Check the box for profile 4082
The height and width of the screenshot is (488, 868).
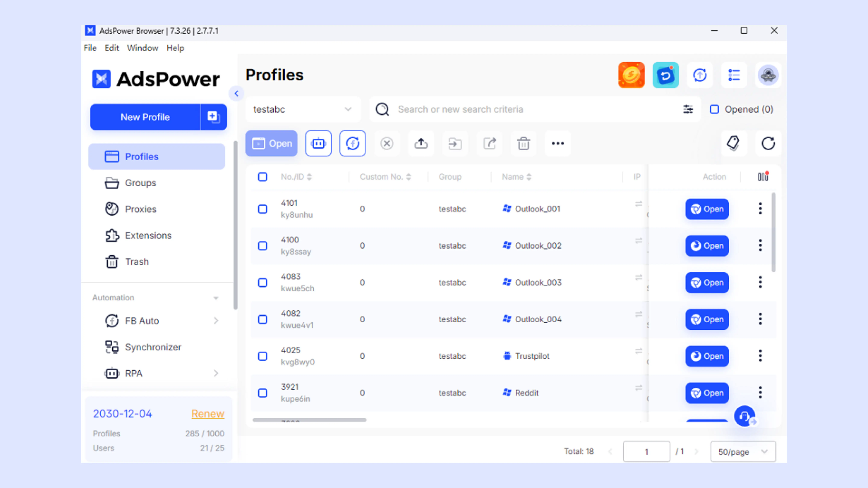(263, 319)
